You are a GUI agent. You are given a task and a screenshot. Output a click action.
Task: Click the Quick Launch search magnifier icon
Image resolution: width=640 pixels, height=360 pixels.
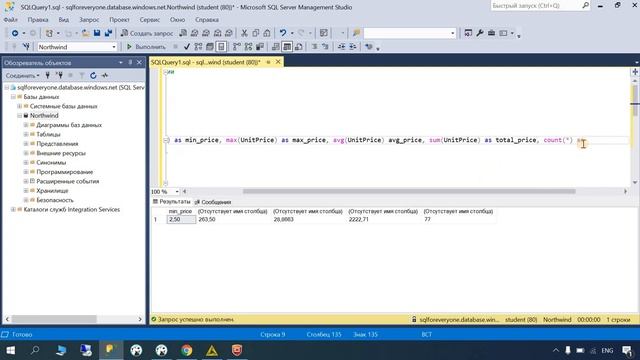[x=585, y=6]
